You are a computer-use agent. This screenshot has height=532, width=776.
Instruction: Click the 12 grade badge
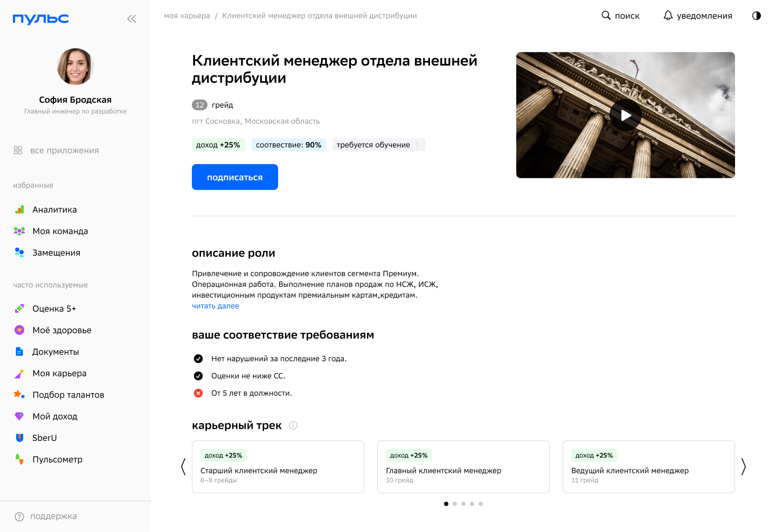[x=199, y=105]
